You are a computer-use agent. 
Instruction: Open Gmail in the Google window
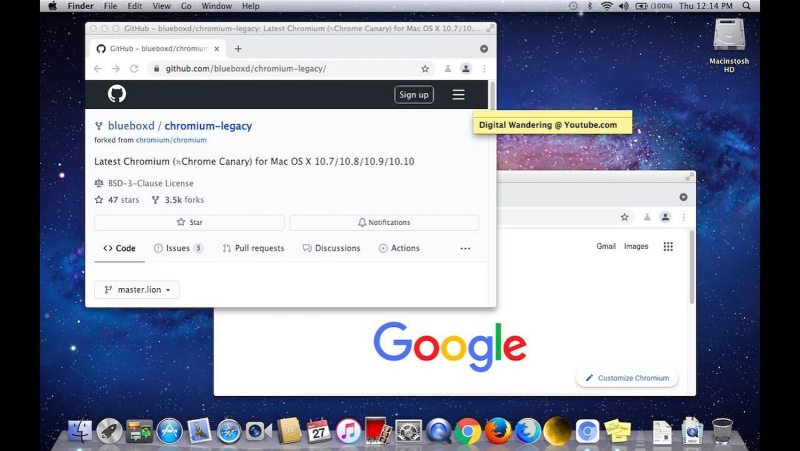(606, 246)
